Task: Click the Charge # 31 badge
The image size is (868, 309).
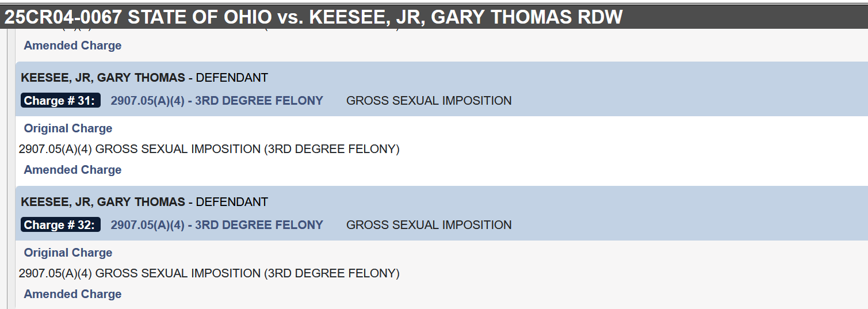Action: pyautogui.click(x=61, y=101)
